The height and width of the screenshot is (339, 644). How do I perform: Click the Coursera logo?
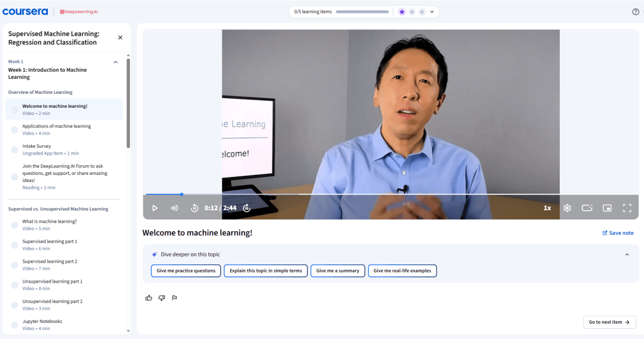(x=25, y=11)
